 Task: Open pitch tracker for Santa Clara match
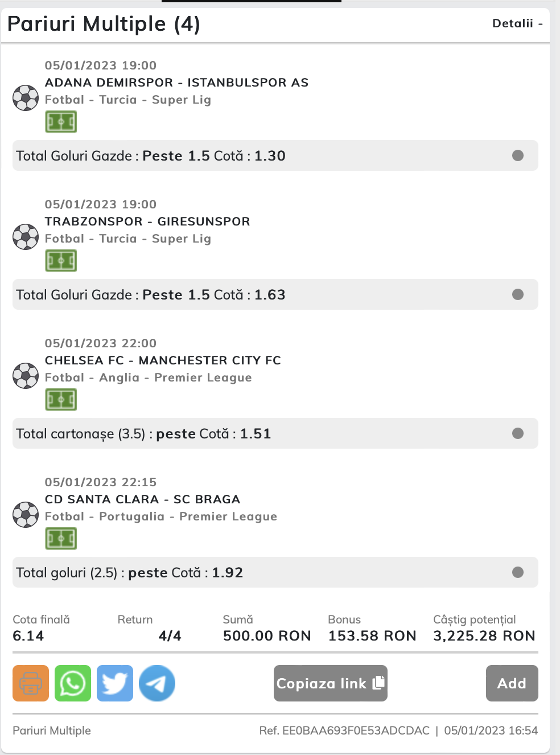point(61,539)
